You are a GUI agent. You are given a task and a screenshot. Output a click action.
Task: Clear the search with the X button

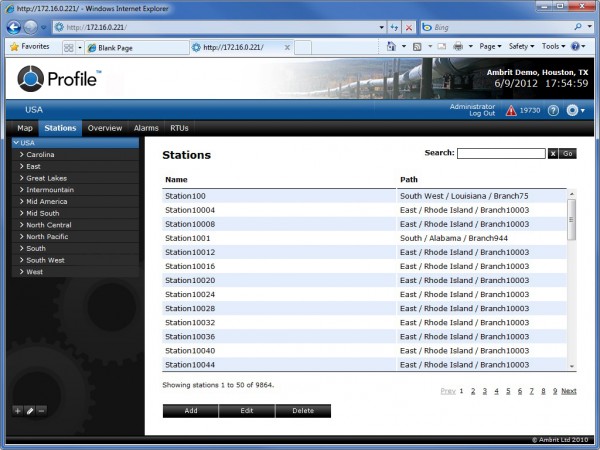(x=552, y=153)
